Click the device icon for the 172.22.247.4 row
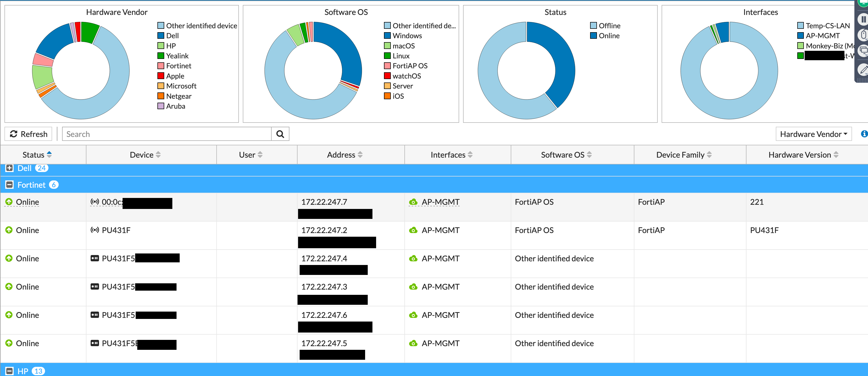Screen dimensions: 868x376 pos(95,258)
